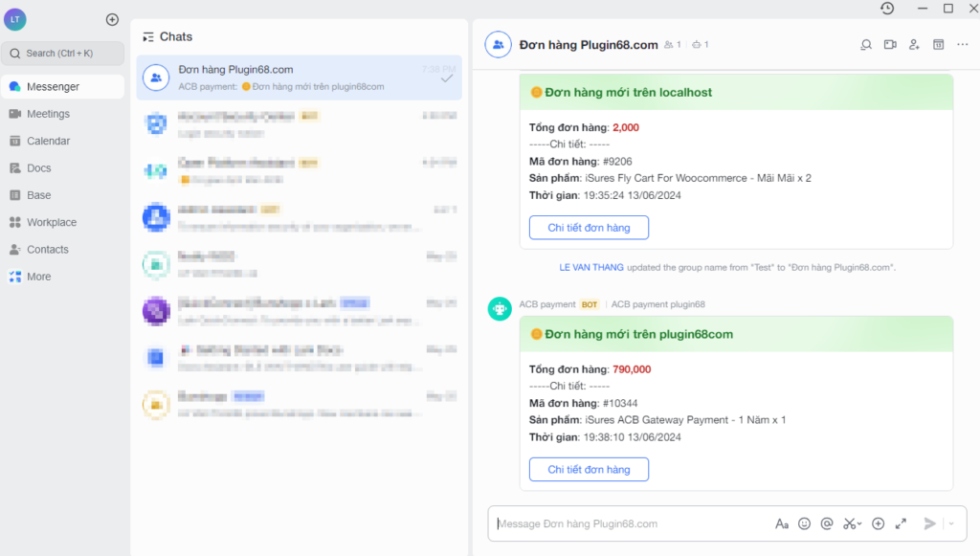Click the Meetings camera icon
This screenshot has width=980, height=556.
coord(15,114)
